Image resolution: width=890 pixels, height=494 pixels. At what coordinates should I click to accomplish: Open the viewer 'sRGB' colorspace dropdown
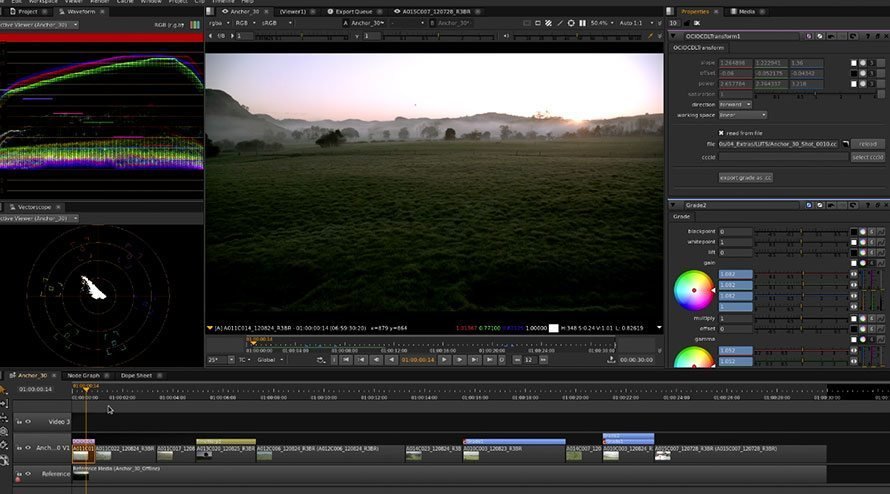(x=277, y=23)
